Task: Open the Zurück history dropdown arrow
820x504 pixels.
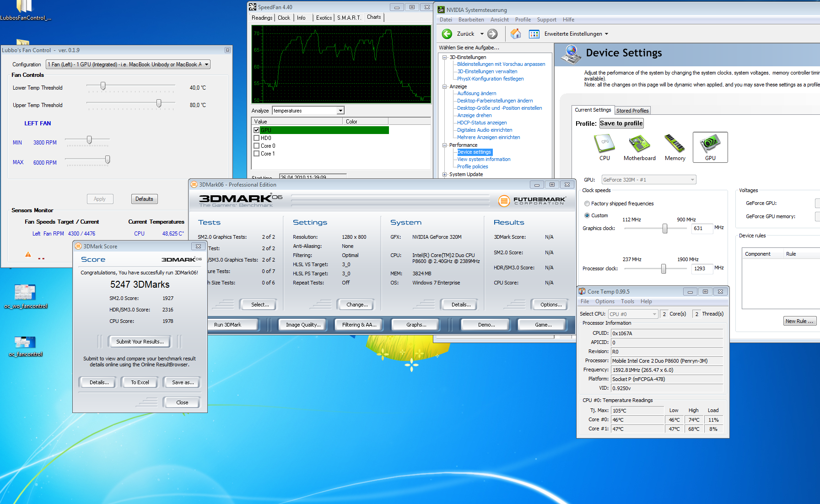Action: (x=482, y=34)
